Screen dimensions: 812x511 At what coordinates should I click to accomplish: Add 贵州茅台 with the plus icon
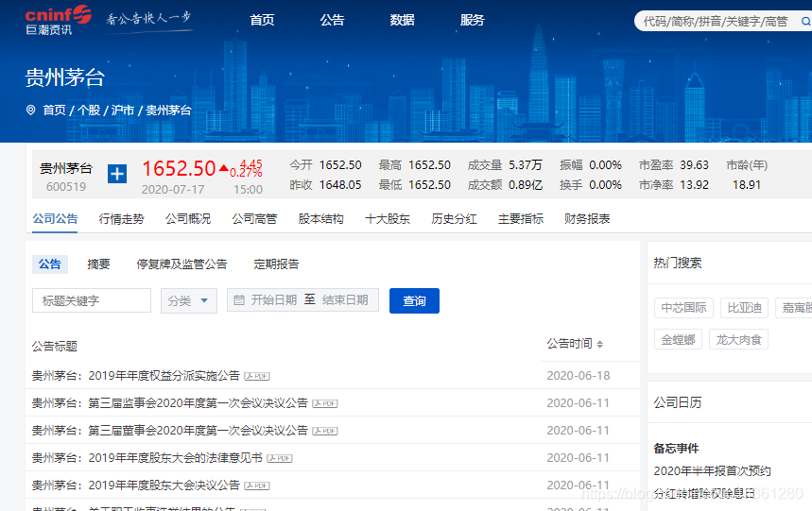click(117, 174)
